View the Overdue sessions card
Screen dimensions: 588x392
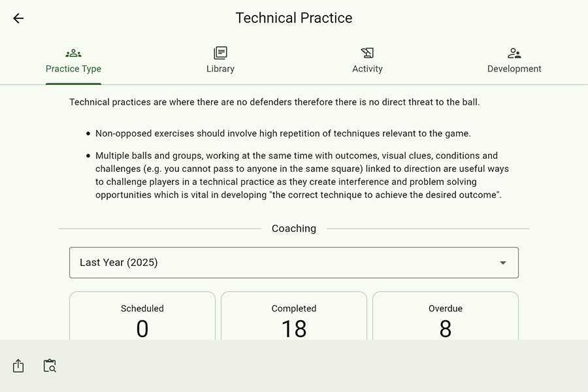(446, 317)
